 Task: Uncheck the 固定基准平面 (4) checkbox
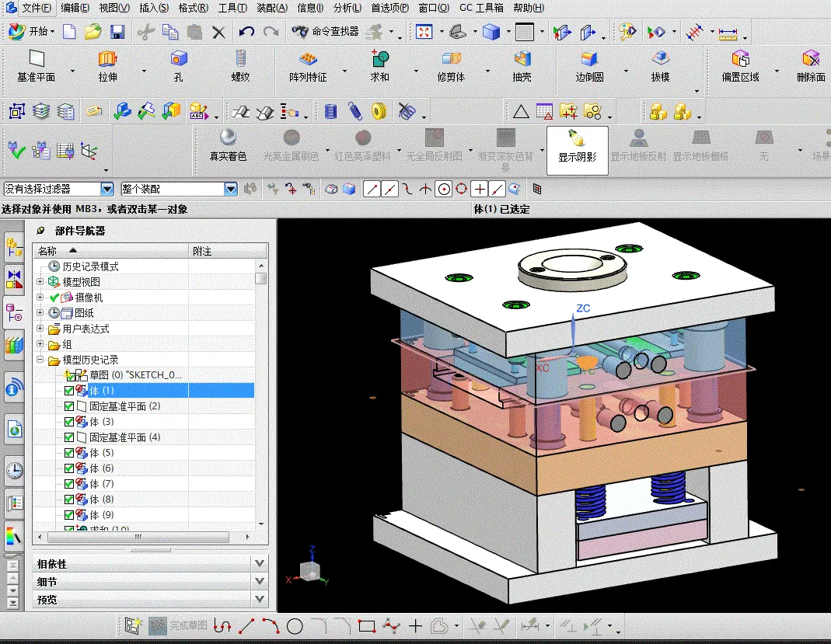[69, 437]
